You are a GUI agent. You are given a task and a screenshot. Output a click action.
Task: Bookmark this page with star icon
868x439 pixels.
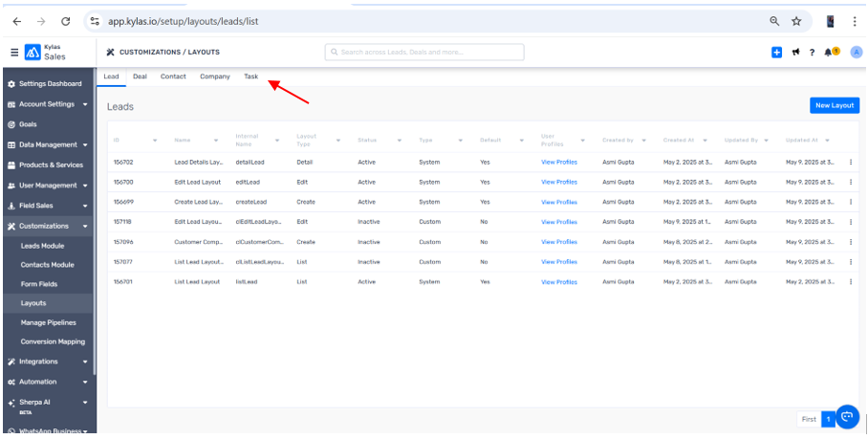click(796, 22)
